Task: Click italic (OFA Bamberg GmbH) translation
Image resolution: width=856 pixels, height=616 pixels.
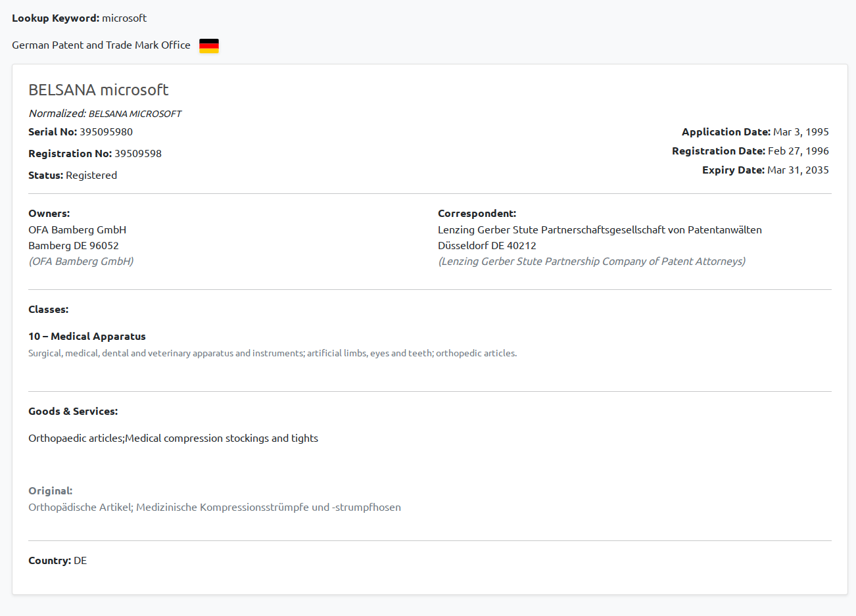Action: (x=81, y=261)
